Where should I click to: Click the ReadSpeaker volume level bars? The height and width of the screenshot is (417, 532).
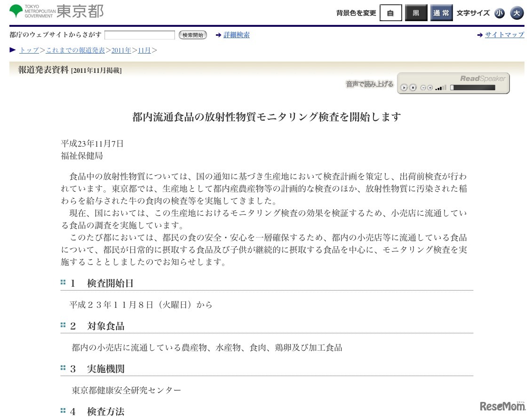(441, 88)
